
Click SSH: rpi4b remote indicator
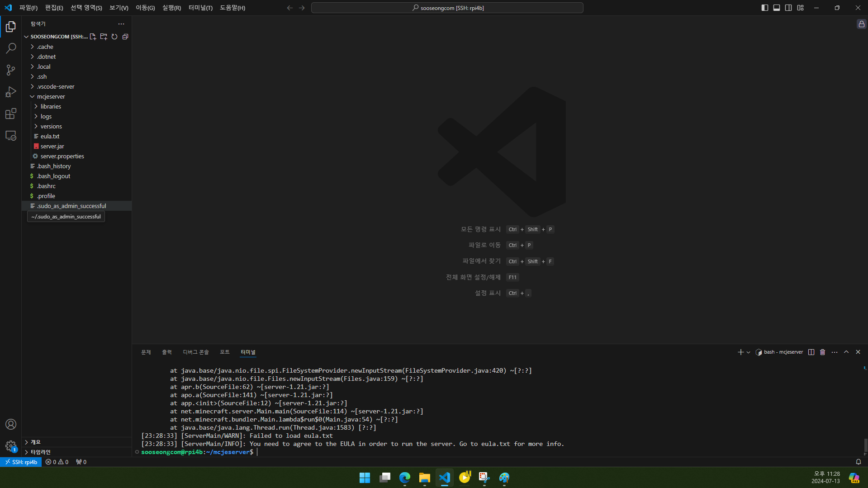point(21,462)
